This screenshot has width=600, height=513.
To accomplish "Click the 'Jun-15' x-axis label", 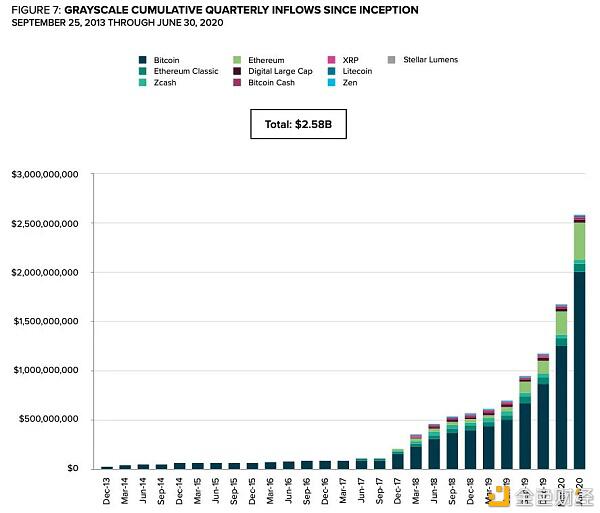I will click(x=215, y=490).
